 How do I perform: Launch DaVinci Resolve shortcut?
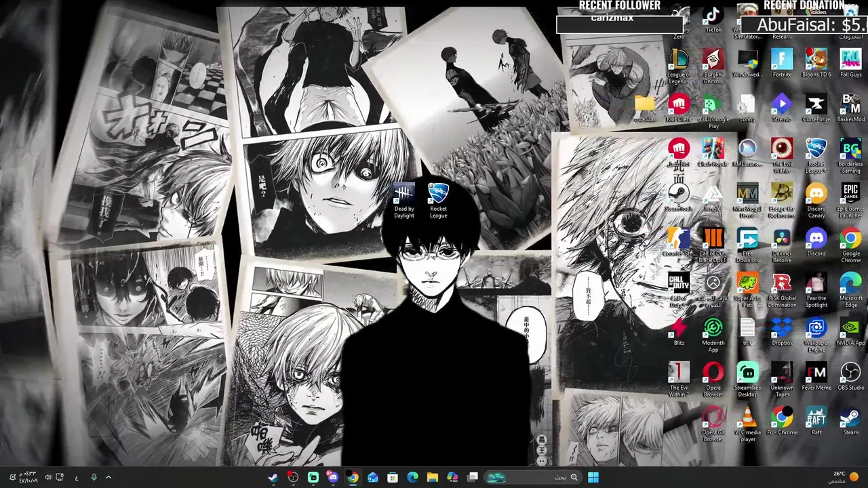[782, 245]
